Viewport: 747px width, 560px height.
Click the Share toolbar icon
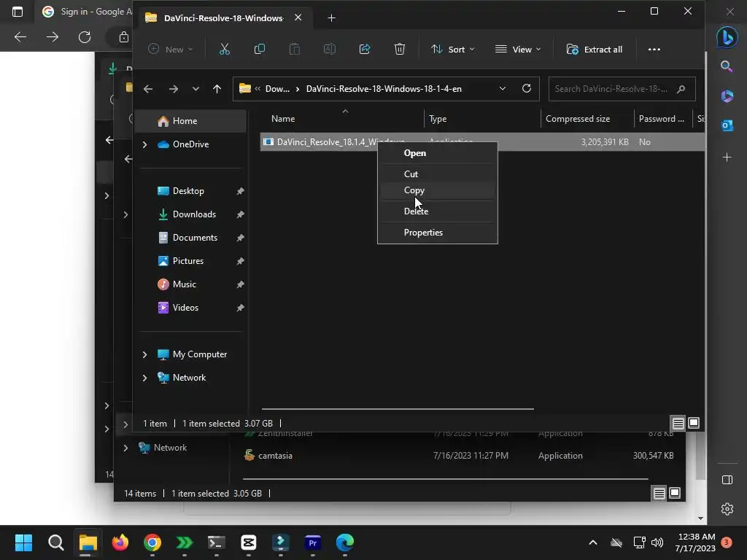[x=365, y=49]
